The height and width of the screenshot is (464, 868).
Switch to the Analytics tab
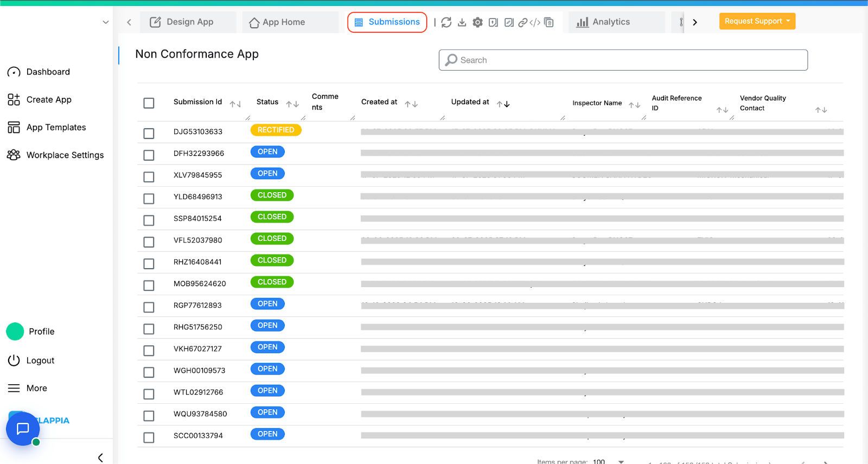click(617, 22)
